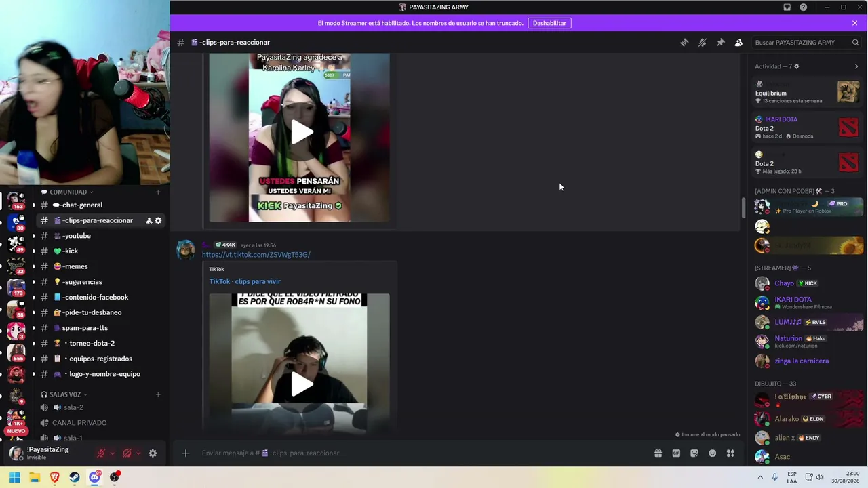This screenshot has height=488, width=868.
Task: Open the GIF picker
Action: [x=676, y=453]
